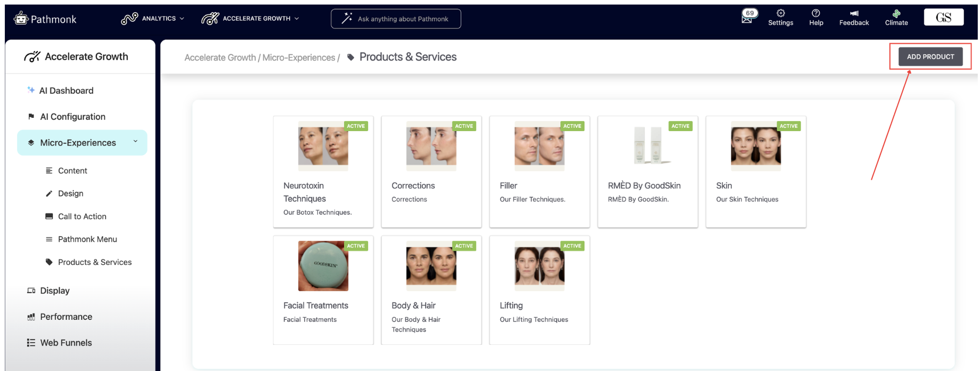The image size is (980, 371).
Task: Open the Facial Treatments product thumbnail
Action: point(323,266)
